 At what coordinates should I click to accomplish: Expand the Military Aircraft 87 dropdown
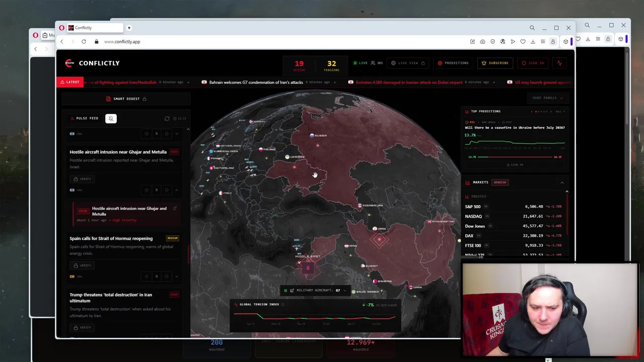(x=345, y=291)
